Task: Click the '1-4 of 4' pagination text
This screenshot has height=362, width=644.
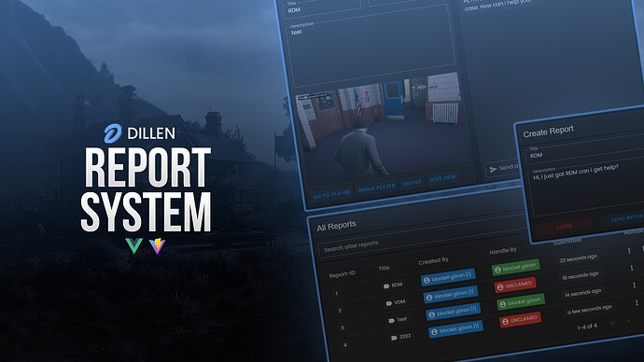Action: (587, 327)
